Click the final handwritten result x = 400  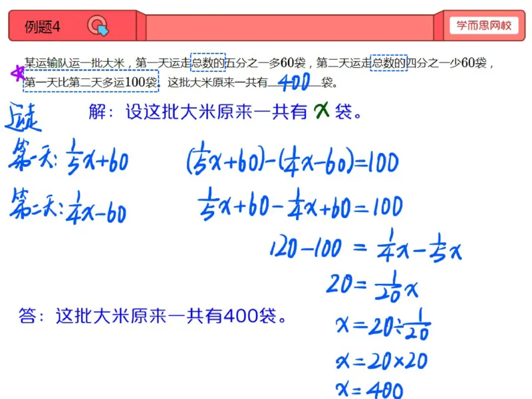pyautogui.click(x=370, y=390)
